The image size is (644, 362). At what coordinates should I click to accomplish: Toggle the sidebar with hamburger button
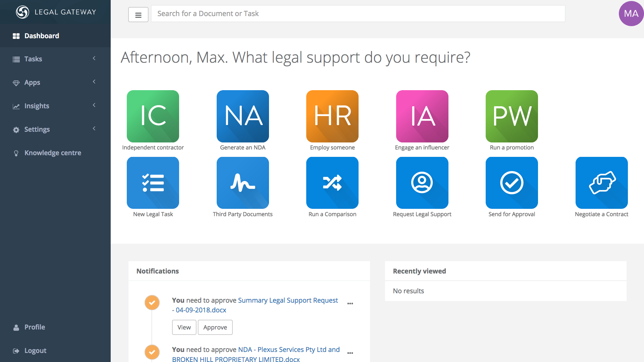(138, 15)
